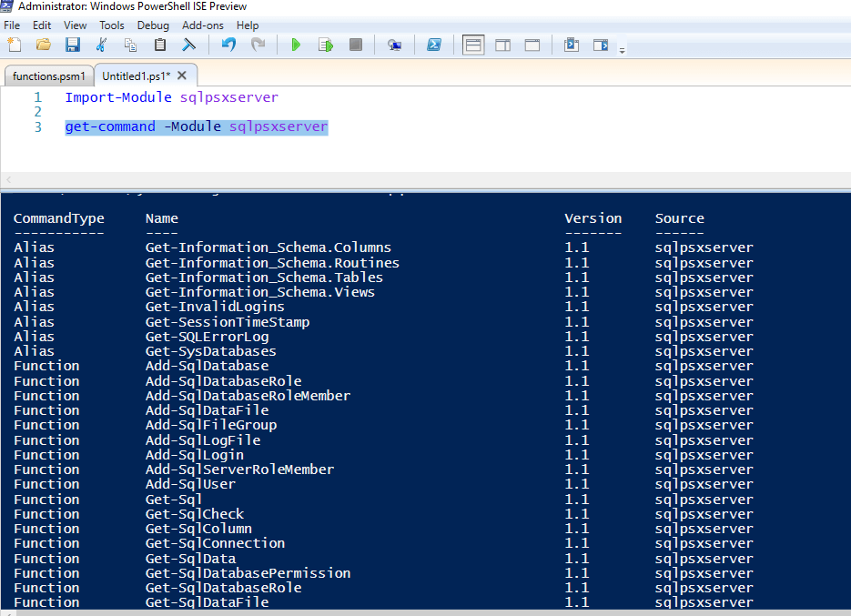Click the Get-SqlData function name
The image size is (851, 616).
click(x=190, y=559)
